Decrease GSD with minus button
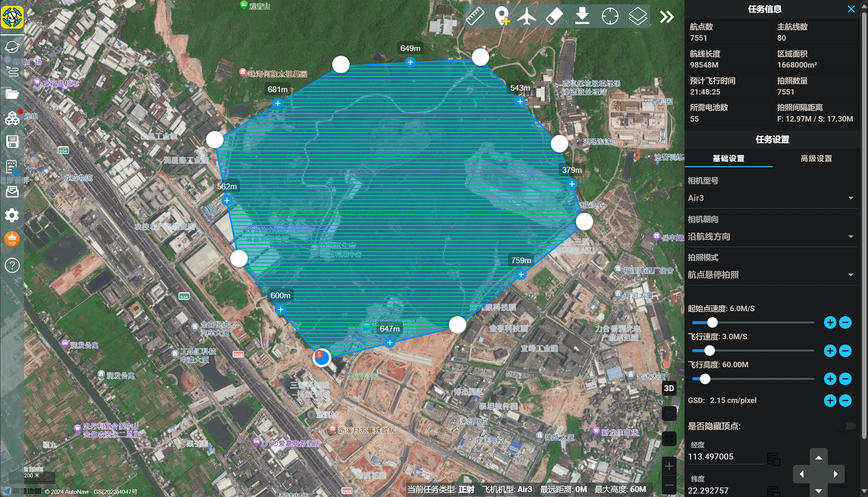 846,401
